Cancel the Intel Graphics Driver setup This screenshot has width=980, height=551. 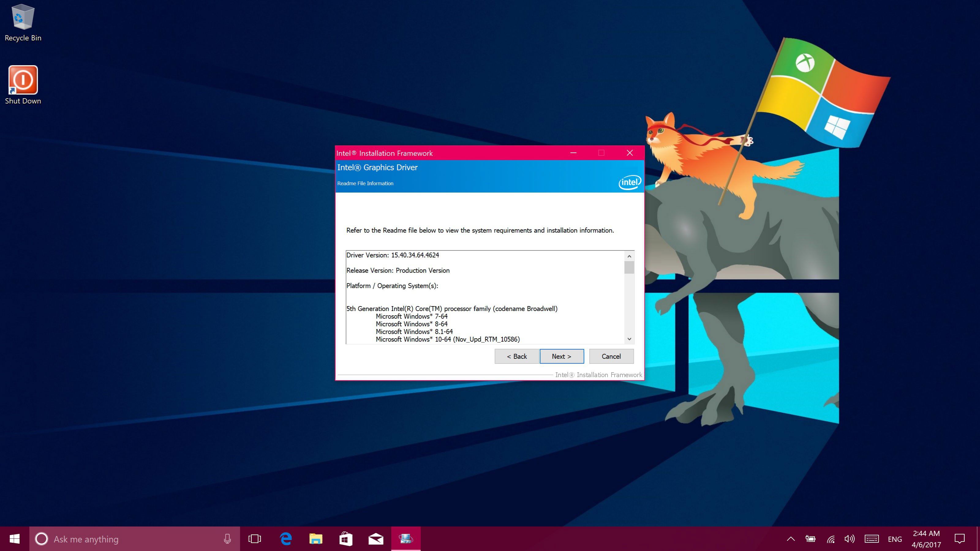611,356
